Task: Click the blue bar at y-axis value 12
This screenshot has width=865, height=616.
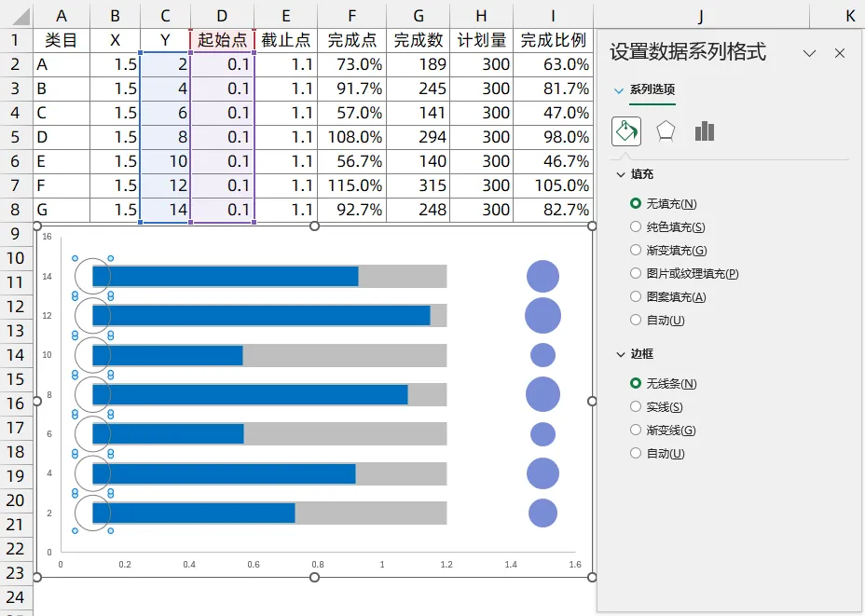Action: tap(261, 315)
